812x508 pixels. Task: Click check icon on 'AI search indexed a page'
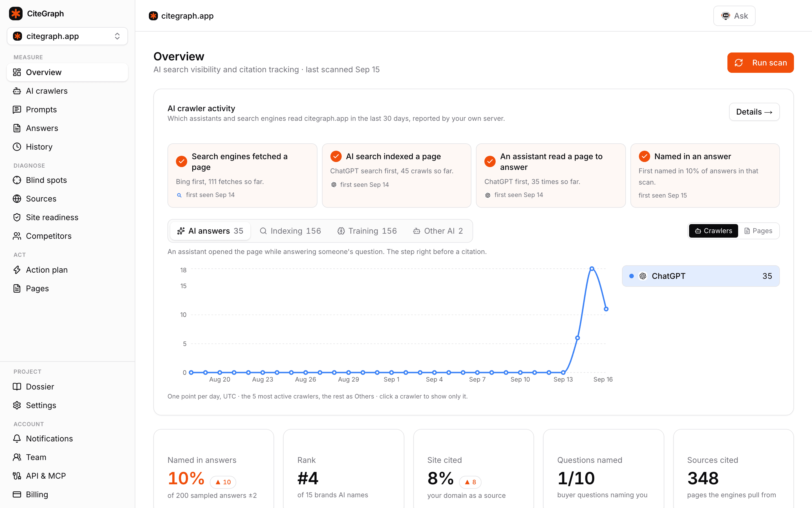tap(336, 156)
